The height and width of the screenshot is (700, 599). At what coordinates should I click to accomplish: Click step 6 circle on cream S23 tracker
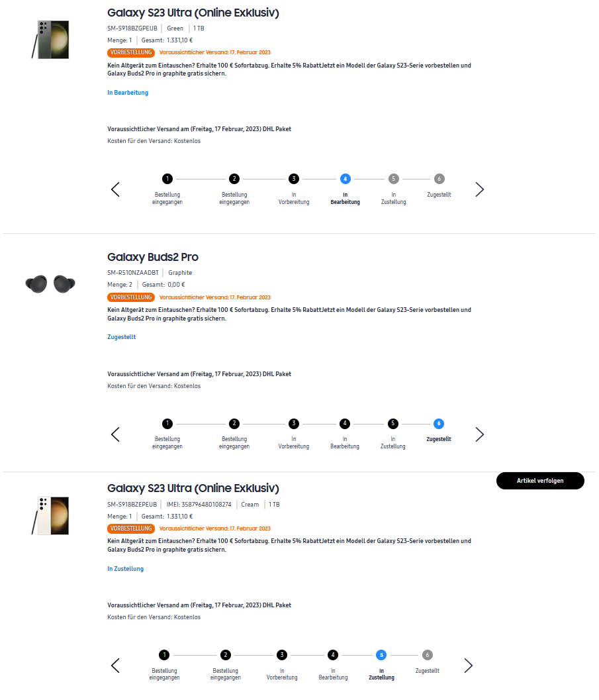(428, 655)
